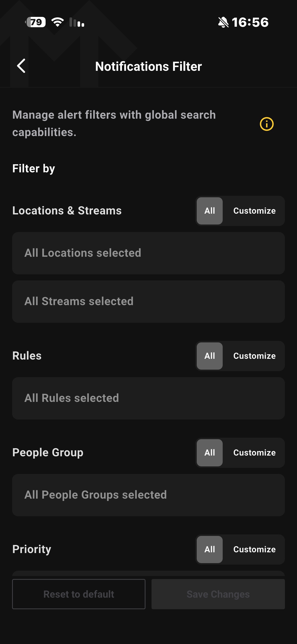Select All for Priority filter
The height and width of the screenshot is (644, 297).
[x=210, y=550]
